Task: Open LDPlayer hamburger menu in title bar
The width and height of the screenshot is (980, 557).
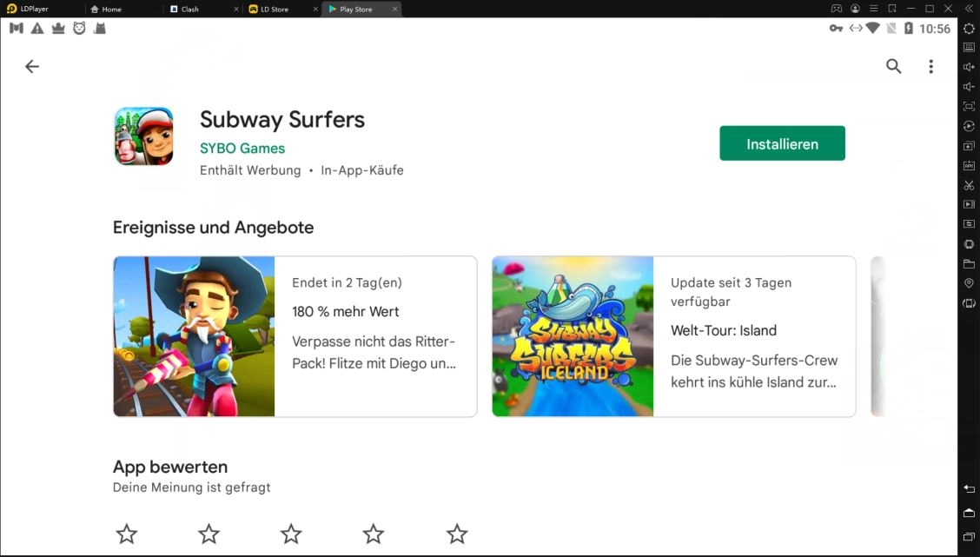Action: 874,9
